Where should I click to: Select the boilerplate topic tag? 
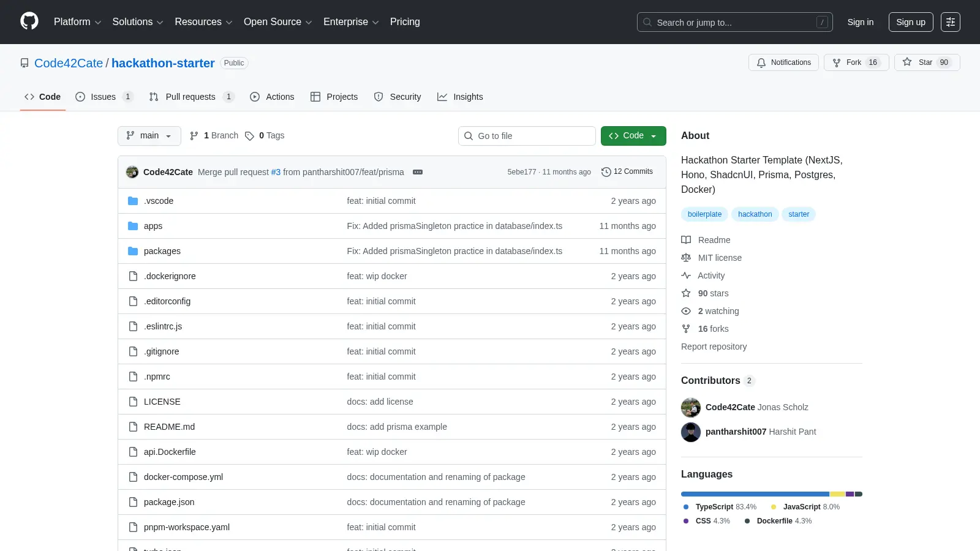click(704, 214)
